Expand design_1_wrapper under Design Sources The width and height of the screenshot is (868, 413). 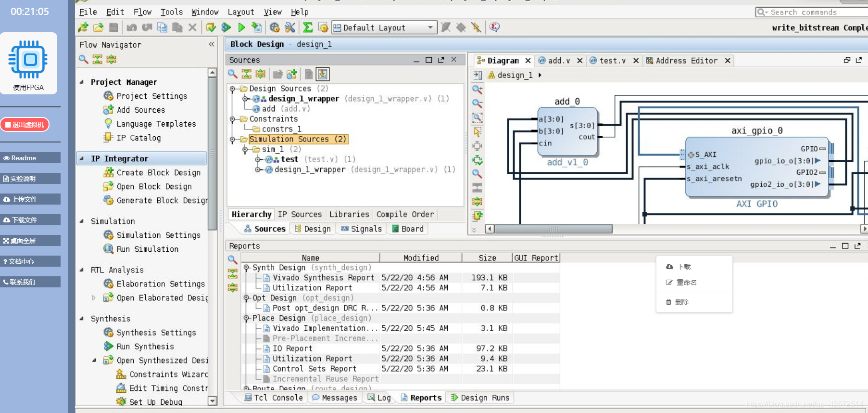(x=245, y=99)
